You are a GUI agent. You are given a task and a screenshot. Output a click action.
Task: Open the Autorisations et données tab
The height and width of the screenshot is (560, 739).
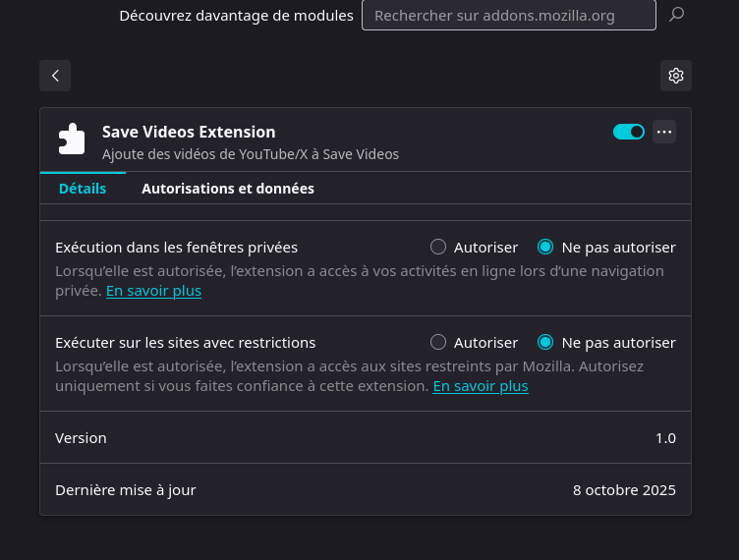228,189
